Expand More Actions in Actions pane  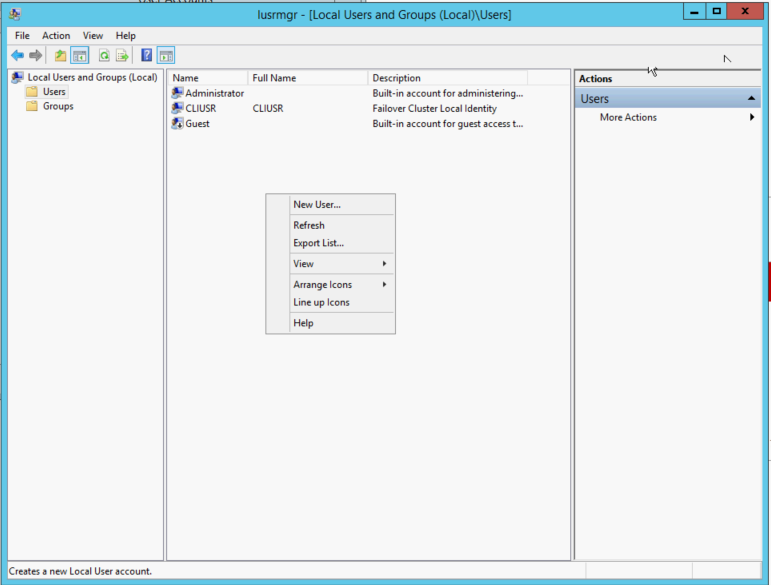[668, 117]
